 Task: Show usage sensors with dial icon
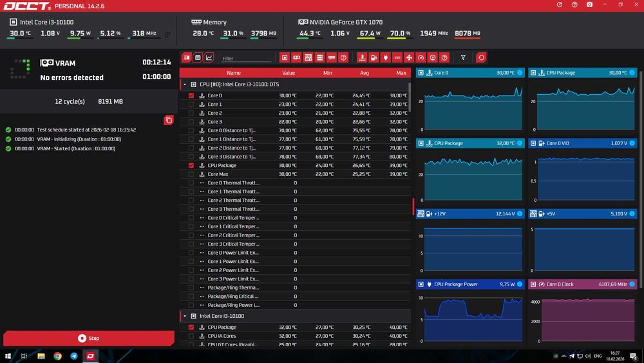point(433,57)
